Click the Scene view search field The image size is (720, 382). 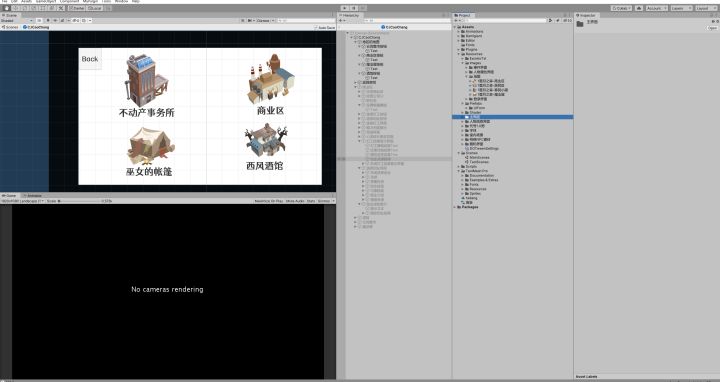coord(305,21)
